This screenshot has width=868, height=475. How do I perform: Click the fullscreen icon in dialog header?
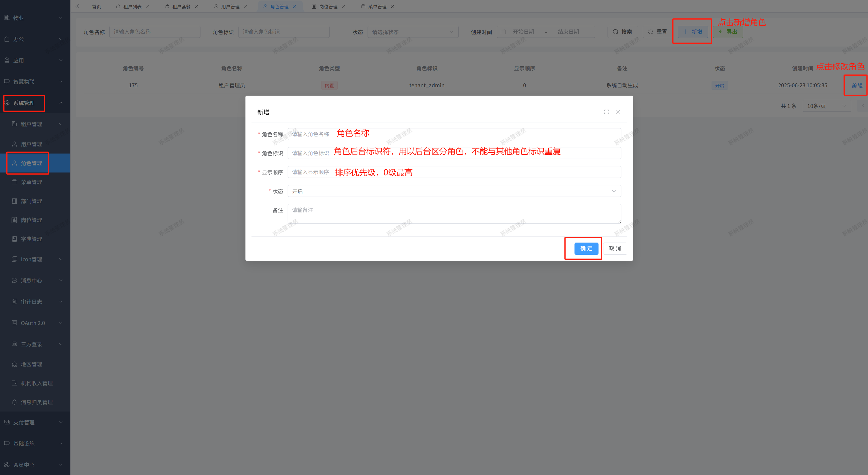click(x=607, y=112)
